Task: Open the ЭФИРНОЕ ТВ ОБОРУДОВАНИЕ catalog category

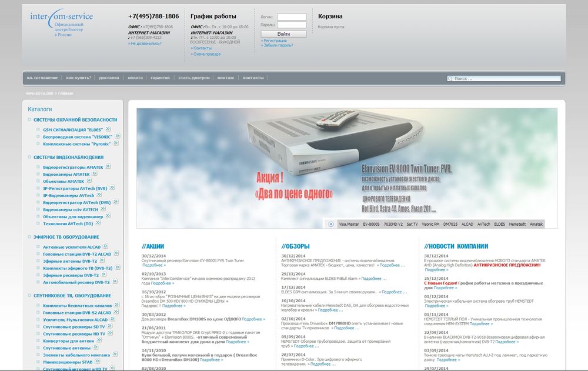Action: click(66, 237)
